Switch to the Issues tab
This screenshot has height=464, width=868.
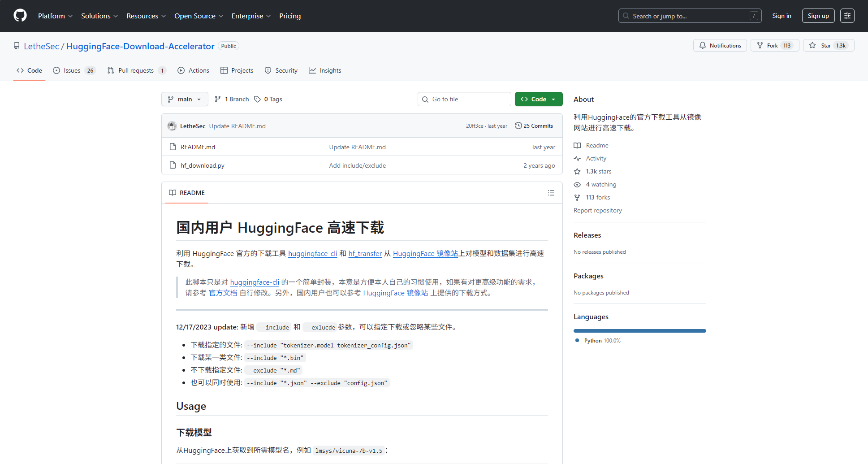pyautogui.click(x=71, y=70)
